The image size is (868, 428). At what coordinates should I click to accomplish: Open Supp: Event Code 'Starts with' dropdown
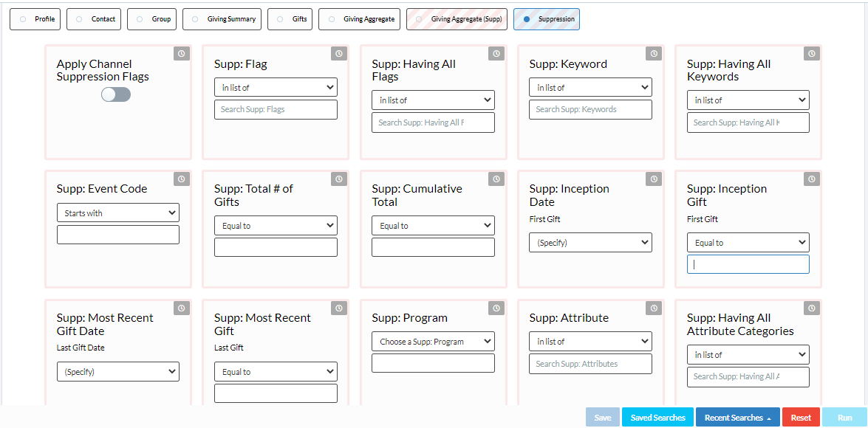click(x=118, y=213)
